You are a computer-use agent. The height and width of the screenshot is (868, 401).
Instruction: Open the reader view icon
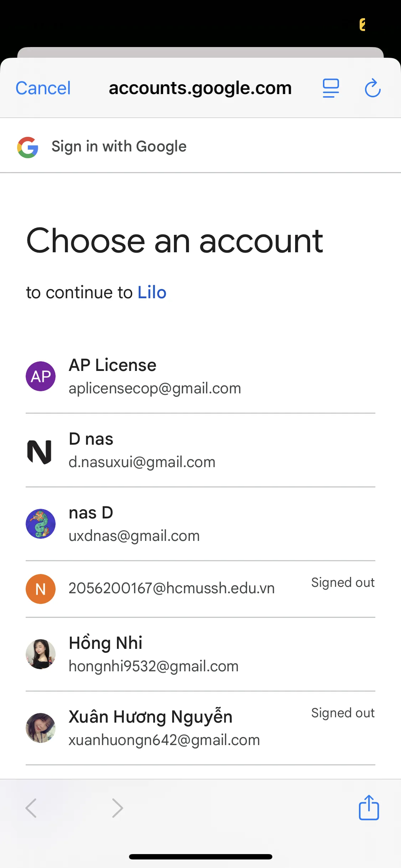click(x=331, y=88)
